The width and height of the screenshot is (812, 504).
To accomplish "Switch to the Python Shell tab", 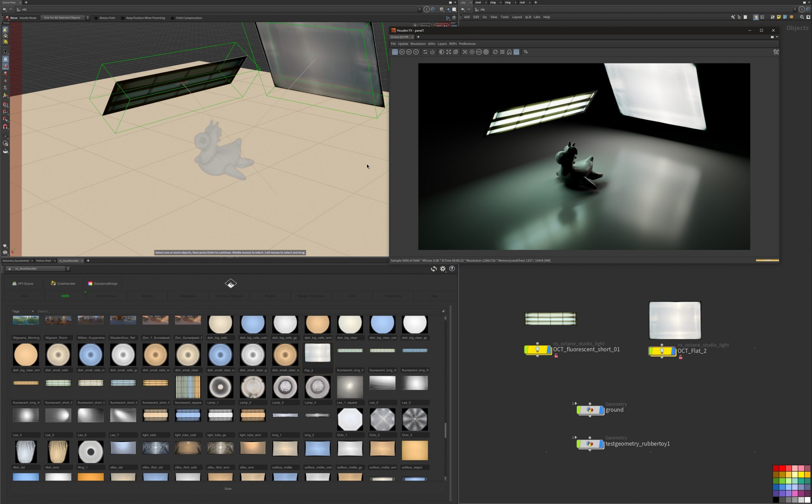I will click(43, 261).
